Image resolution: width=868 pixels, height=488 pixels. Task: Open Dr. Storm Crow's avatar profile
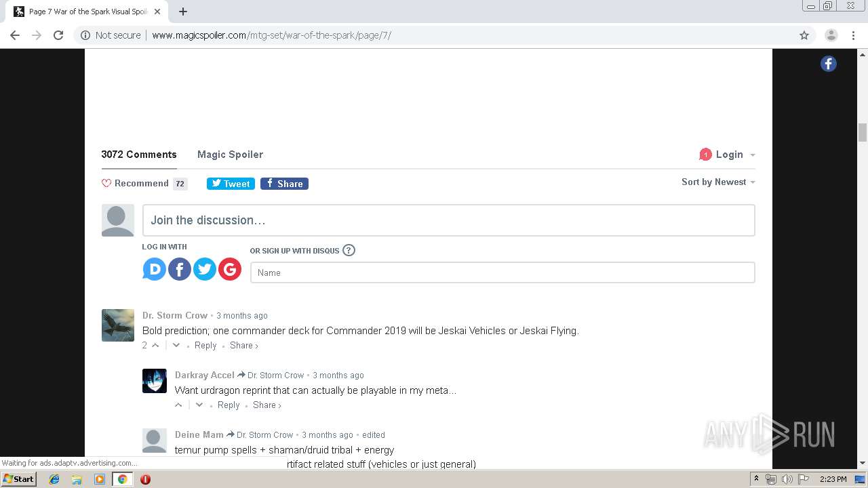(118, 325)
